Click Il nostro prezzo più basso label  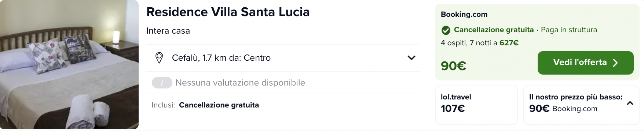tap(575, 97)
